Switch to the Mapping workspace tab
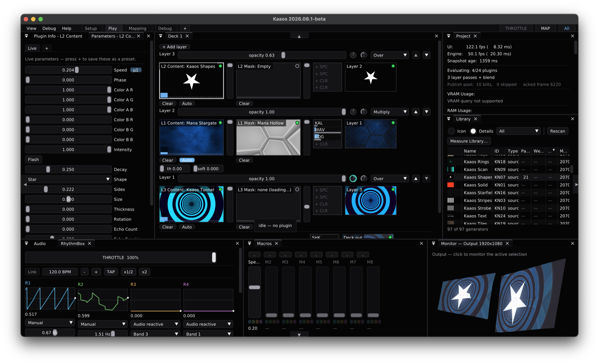The image size is (599, 364). [137, 28]
